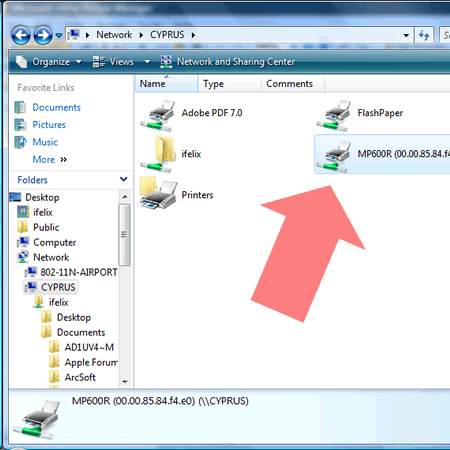Click the 802-11N-AIRPORT computer icon
The image size is (450, 450).
coord(31,272)
